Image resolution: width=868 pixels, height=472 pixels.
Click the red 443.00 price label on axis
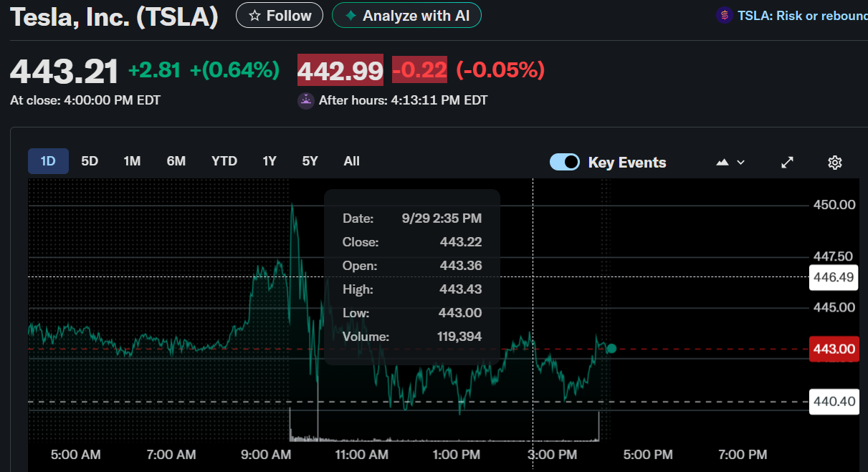pos(834,350)
